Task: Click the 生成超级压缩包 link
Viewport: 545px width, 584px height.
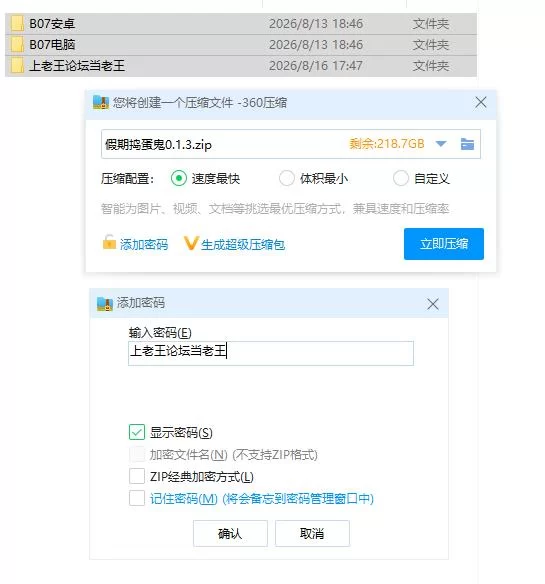Action: click(x=243, y=245)
